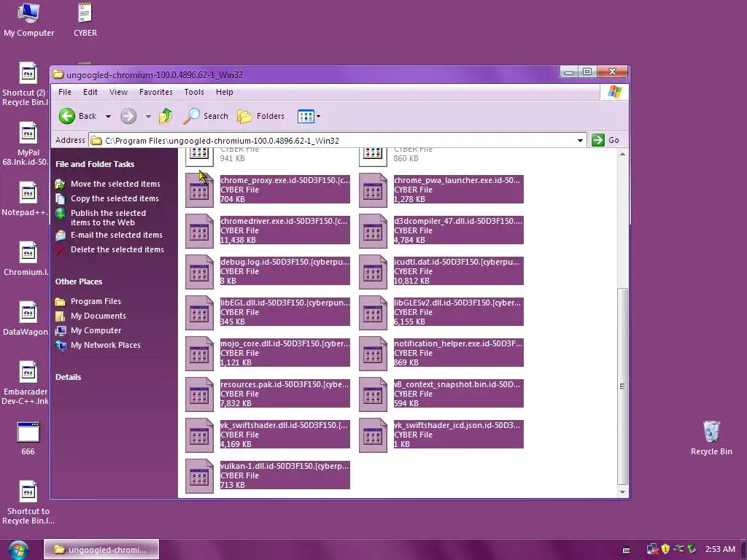
Task: Open the Forward history dropdown arrow
Action: 148,116
